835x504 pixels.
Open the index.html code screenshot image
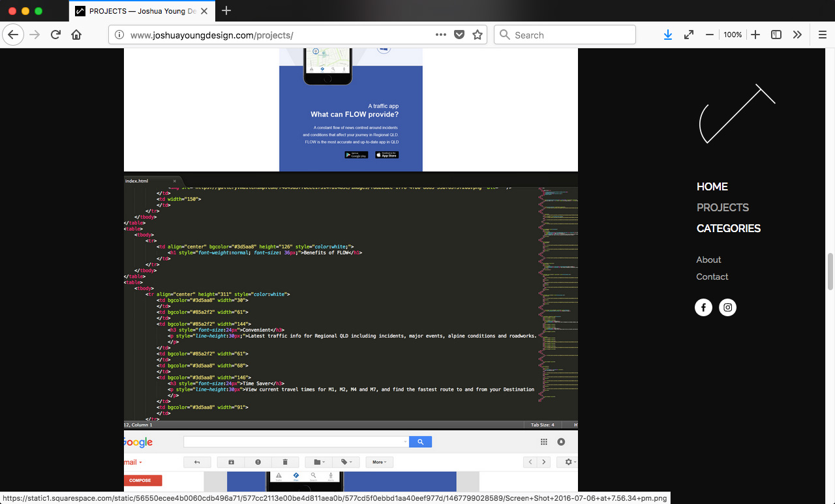click(x=351, y=301)
